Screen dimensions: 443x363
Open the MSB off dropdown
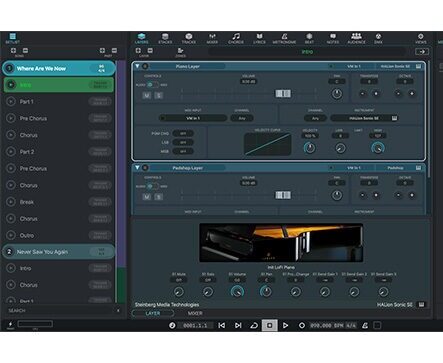coord(183,151)
